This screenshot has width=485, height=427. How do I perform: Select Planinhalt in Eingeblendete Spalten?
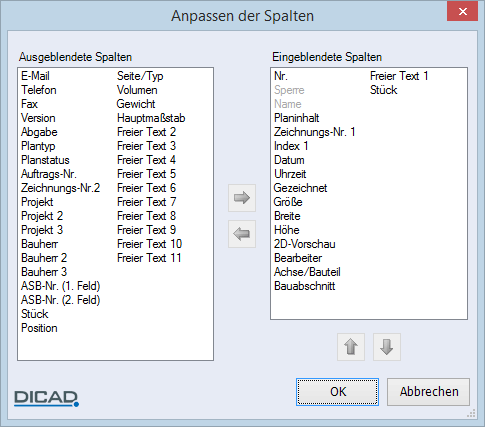click(x=296, y=118)
